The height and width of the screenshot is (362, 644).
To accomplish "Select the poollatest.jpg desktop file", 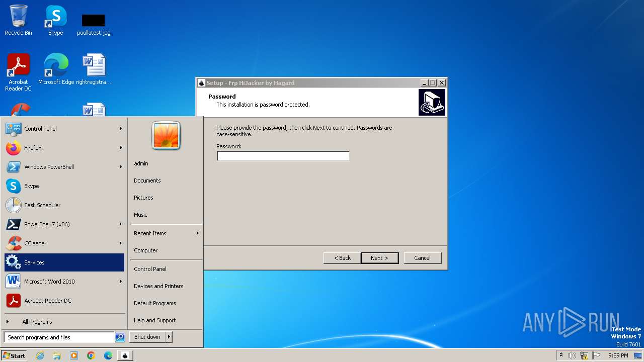I will pyautogui.click(x=94, y=24).
